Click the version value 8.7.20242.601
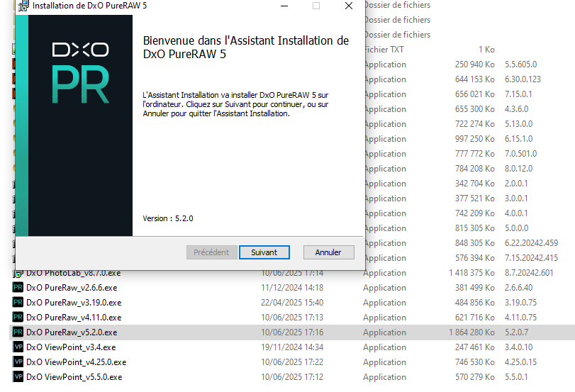 [529, 273]
